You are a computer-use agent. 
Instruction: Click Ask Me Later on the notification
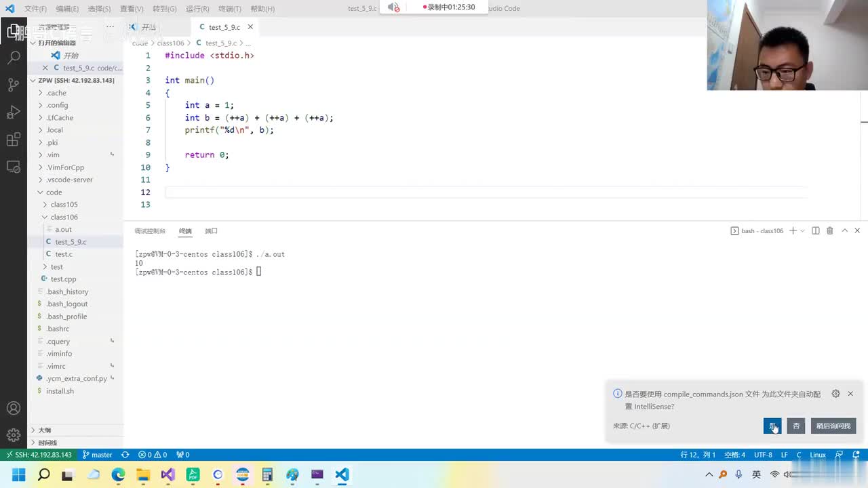tap(833, 426)
